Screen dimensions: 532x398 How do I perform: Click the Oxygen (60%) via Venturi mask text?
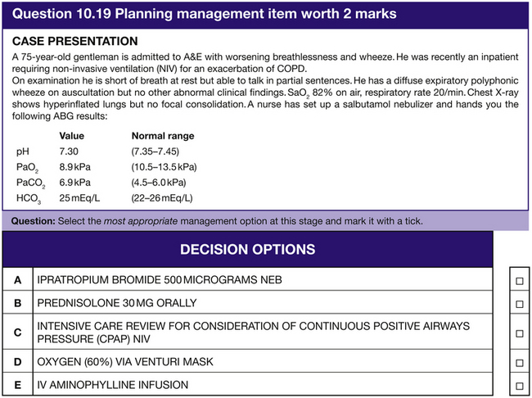coord(124,361)
